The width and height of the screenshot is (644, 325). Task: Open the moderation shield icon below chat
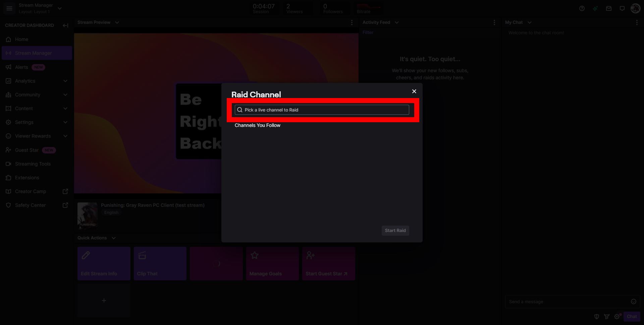tap(597, 317)
